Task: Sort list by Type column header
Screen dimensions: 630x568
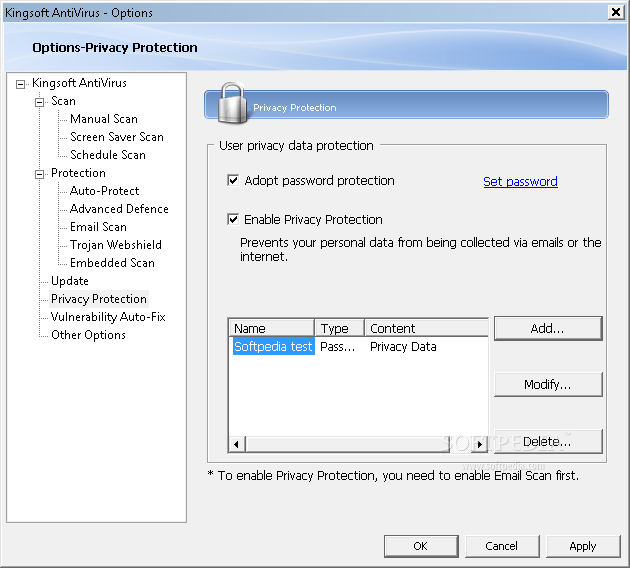Action: (x=340, y=328)
